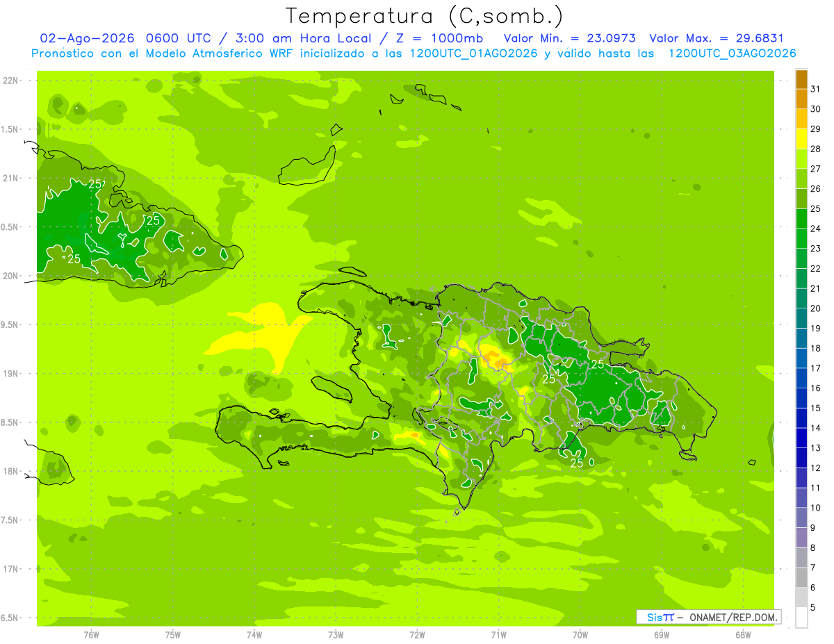Click the 5 label on color scale
The width and height of the screenshot is (834, 644).
pyautogui.click(x=813, y=607)
